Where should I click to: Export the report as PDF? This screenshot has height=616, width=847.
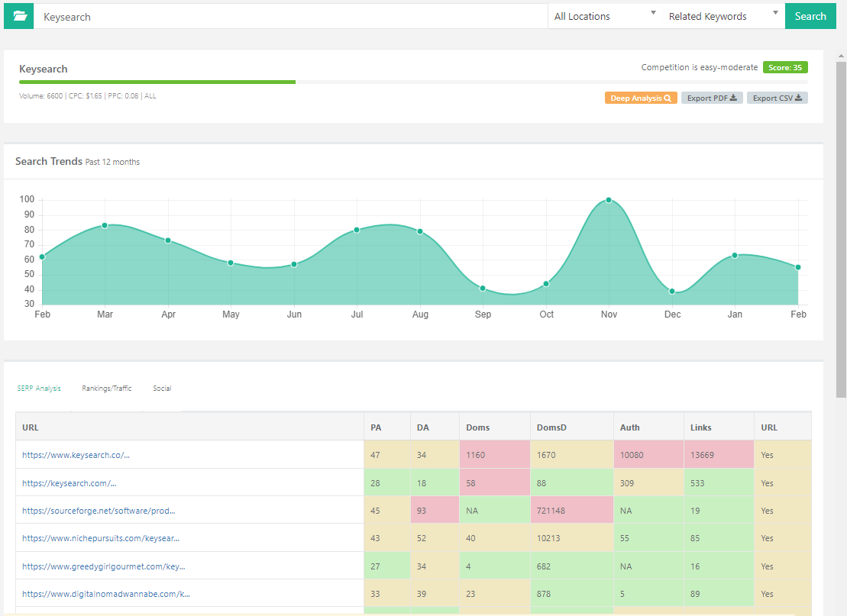(x=711, y=98)
